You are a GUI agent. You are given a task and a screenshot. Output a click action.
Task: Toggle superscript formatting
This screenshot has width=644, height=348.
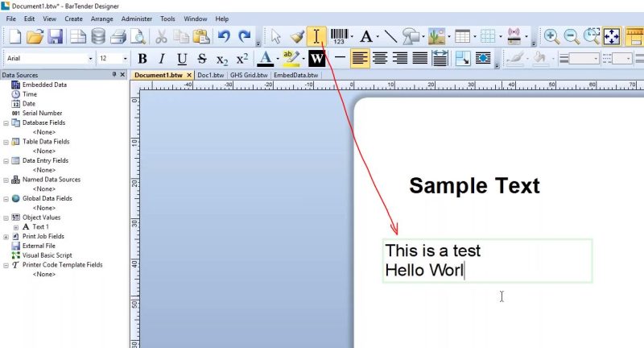pyautogui.click(x=242, y=59)
